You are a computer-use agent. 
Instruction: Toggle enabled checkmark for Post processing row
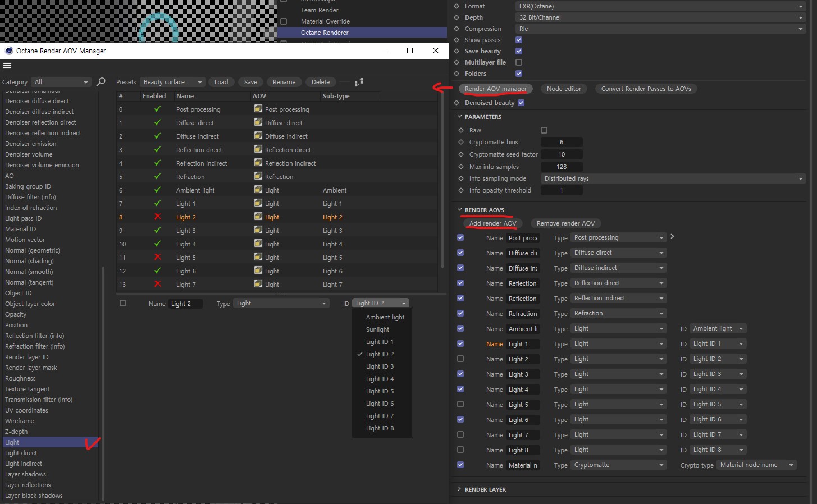(x=158, y=109)
